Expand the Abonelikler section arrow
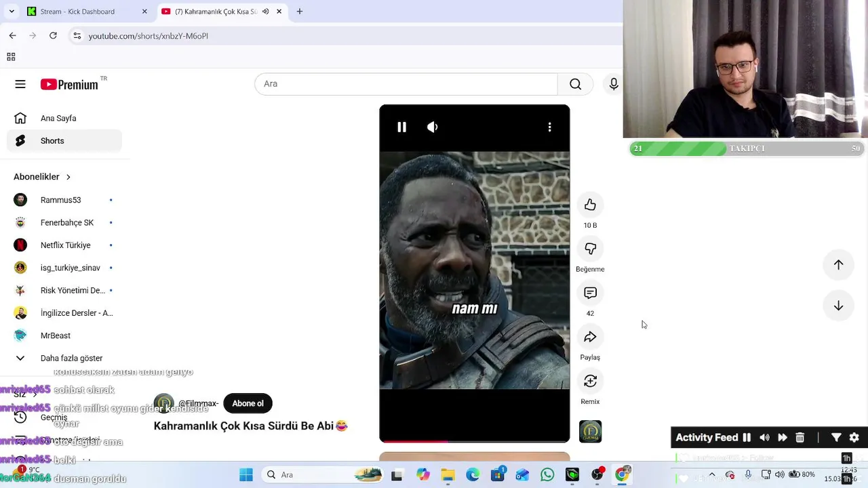Image resolution: width=868 pixels, height=488 pixels. pos(68,177)
